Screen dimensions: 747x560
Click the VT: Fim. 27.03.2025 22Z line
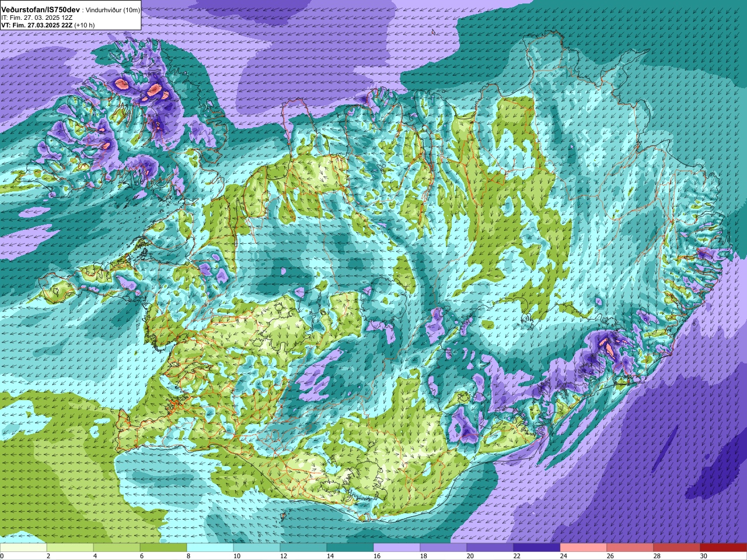point(37,25)
